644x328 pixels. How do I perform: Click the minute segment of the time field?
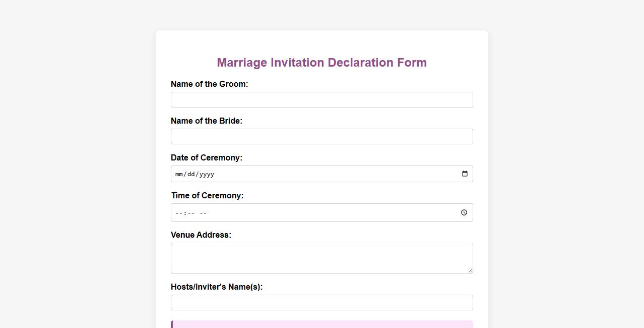190,212
